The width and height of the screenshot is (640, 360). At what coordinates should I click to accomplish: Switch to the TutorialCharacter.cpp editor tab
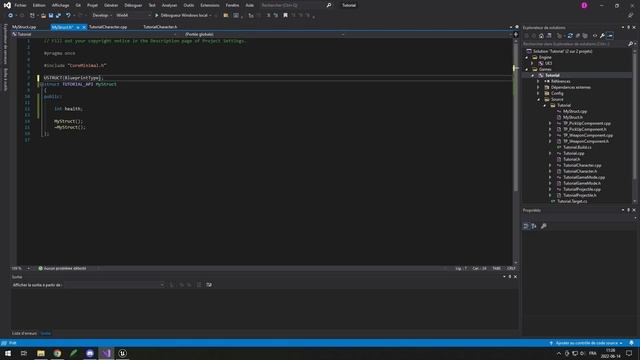coord(108,27)
